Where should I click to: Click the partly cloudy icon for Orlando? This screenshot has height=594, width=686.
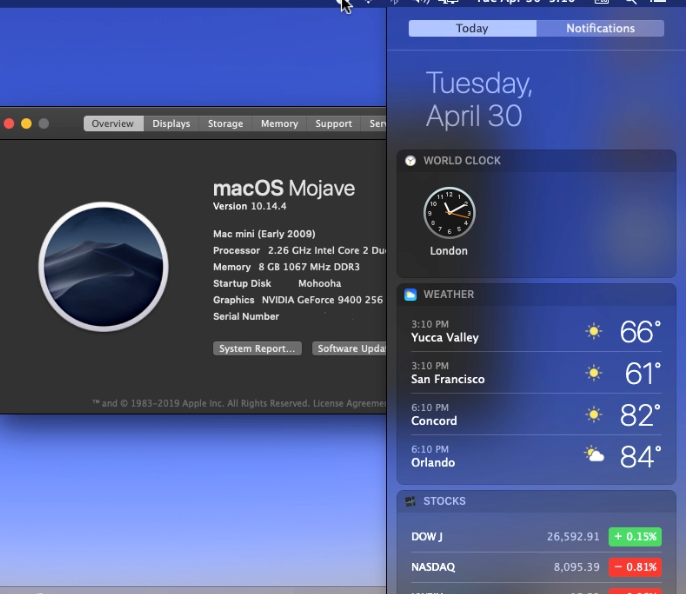pos(594,455)
